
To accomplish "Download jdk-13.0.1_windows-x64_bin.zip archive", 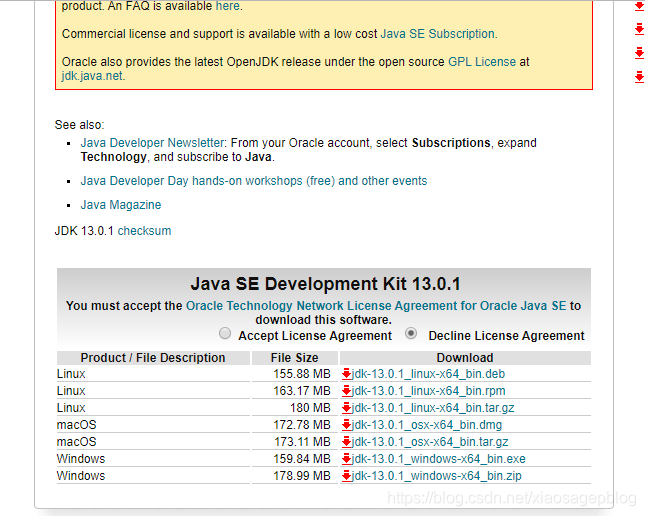I will click(x=437, y=476).
